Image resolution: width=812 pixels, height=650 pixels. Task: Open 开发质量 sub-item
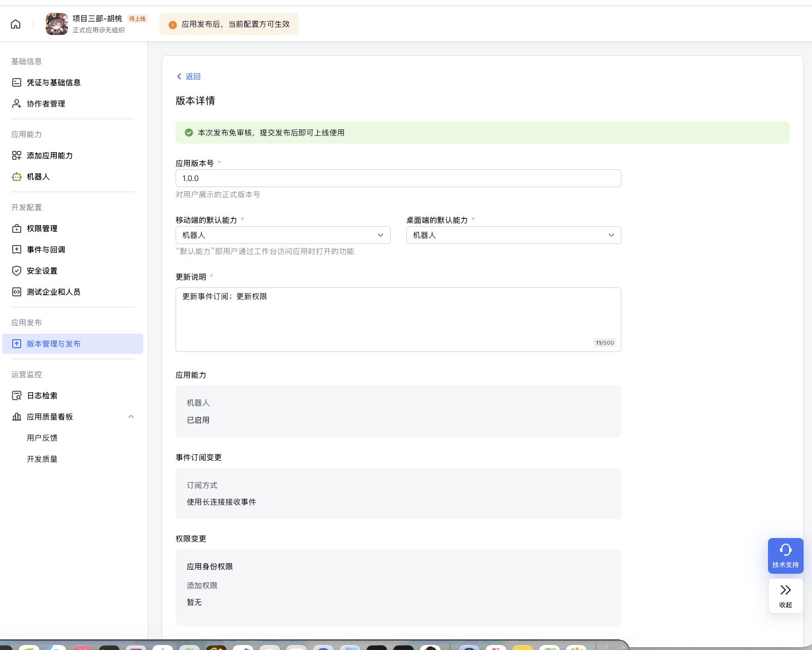tap(42, 459)
